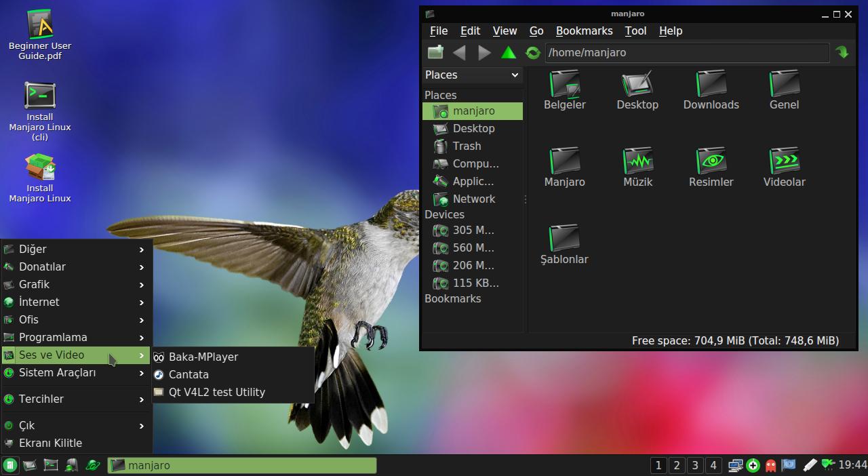
Task: Switch to workspace 4 in the pager
Action: [713, 465]
